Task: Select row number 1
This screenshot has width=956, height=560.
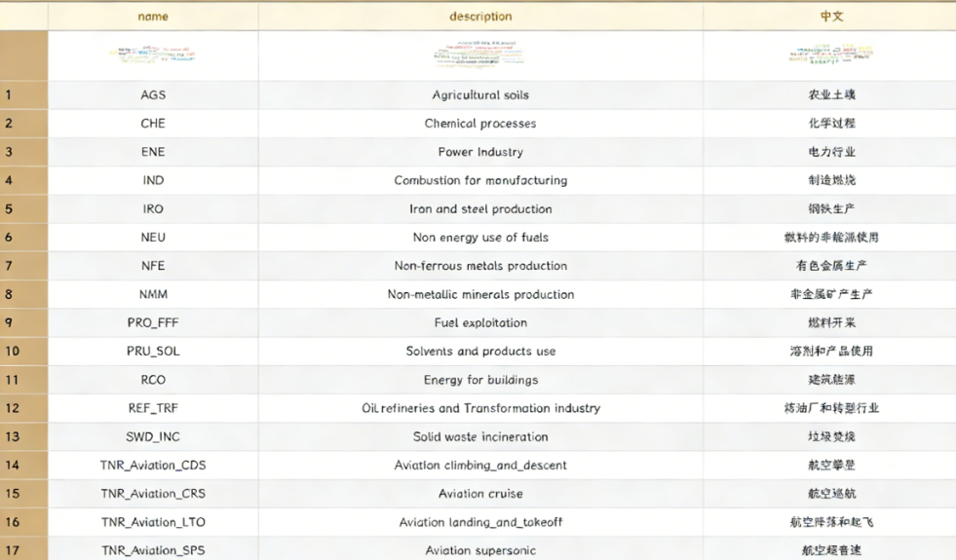Action: pyautogui.click(x=23, y=95)
